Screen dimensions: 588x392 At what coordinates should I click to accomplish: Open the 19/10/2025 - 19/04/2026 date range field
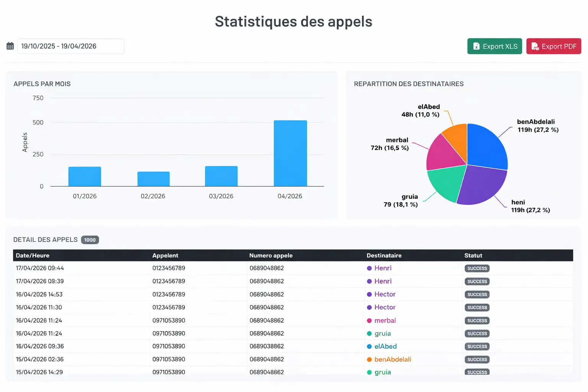tap(71, 46)
